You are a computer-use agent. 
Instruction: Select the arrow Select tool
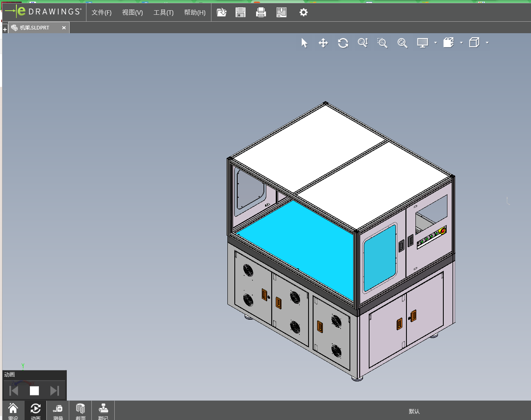[304, 43]
